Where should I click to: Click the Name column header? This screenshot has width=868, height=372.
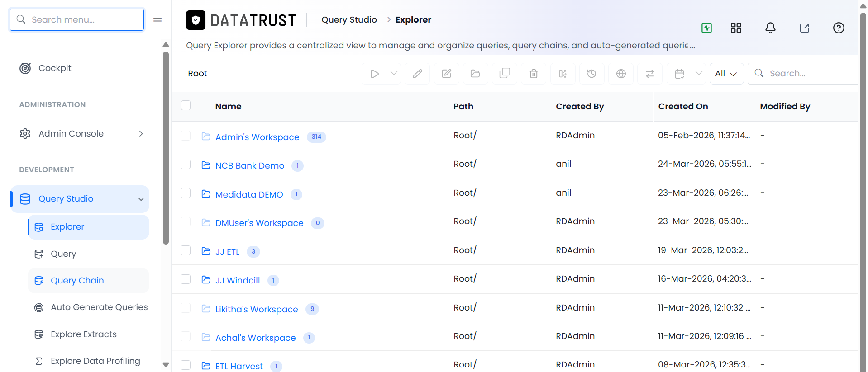coord(228,107)
